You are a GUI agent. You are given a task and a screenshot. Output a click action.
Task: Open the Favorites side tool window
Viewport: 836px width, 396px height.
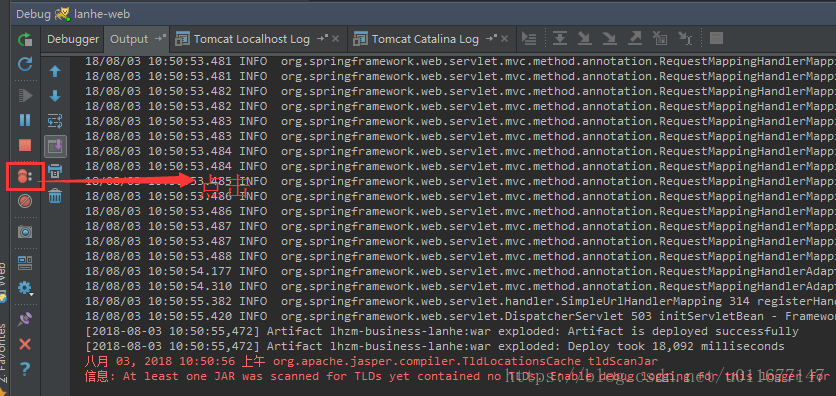point(3,354)
